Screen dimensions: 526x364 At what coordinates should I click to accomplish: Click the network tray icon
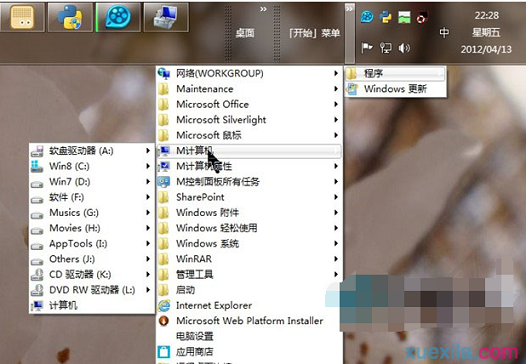[x=385, y=48]
